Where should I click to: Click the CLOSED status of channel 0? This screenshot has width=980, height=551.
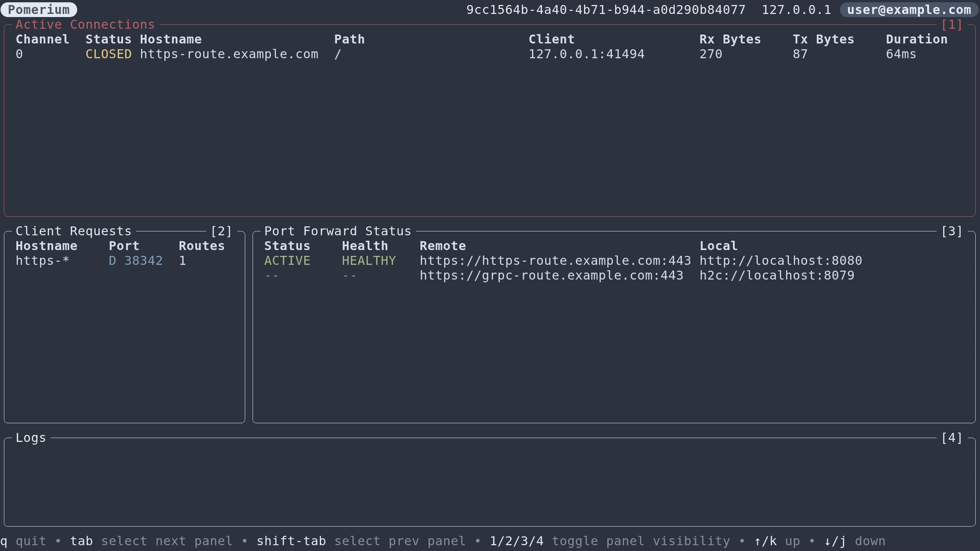point(108,54)
